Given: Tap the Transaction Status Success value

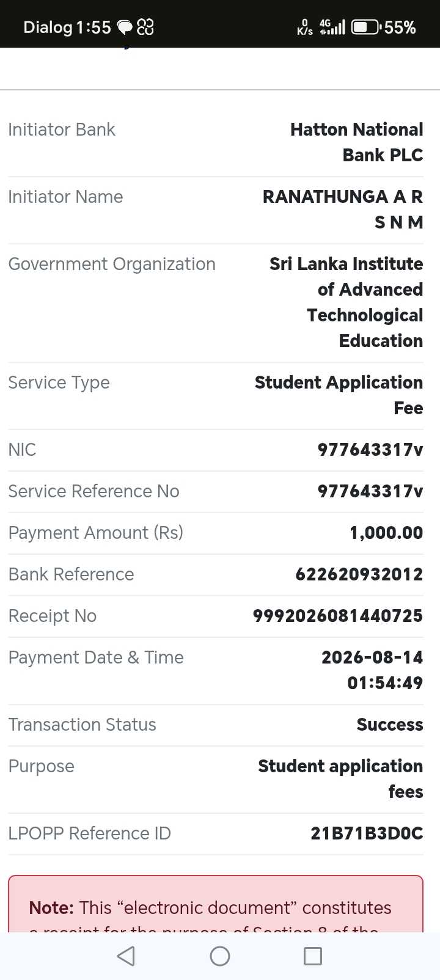Looking at the screenshot, I should pyautogui.click(x=390, y=725).
